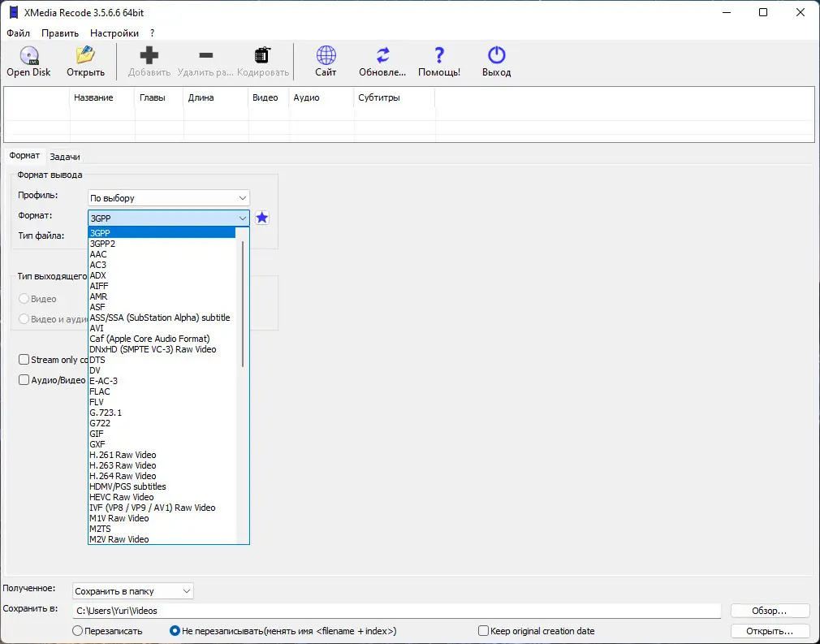Open the Настройки menu
The image size is (820, 644).
coord(114,33)
